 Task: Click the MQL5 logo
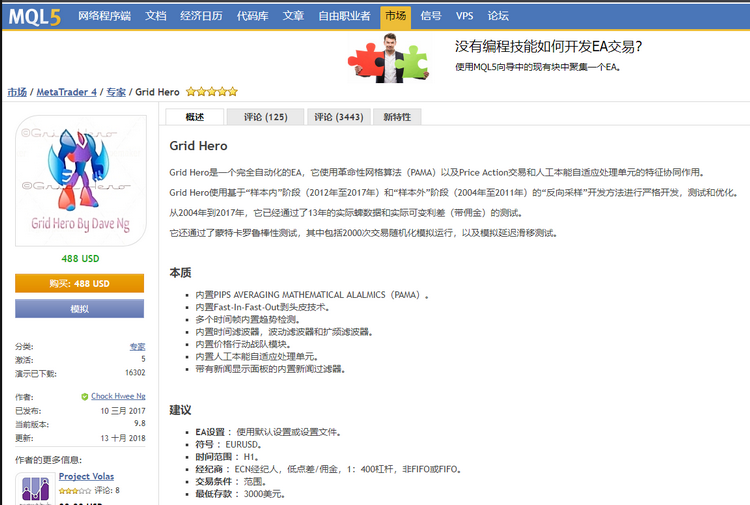tap(34, 17)
